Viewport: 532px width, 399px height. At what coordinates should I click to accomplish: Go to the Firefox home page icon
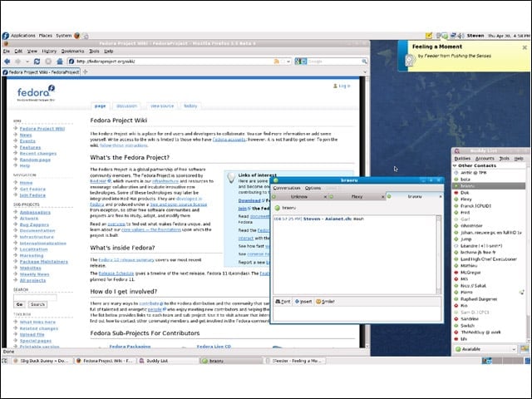click(x=60, y=62)
